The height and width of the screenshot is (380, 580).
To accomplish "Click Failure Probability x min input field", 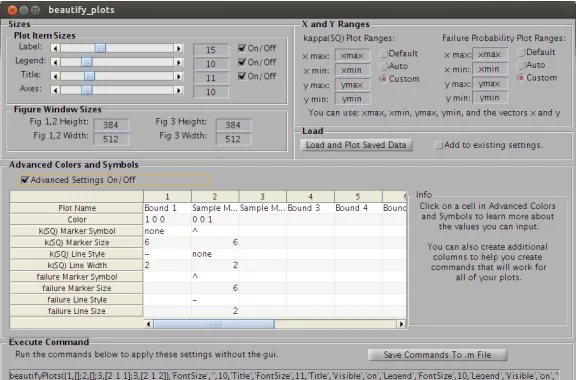I will click(x=490, y=69).
